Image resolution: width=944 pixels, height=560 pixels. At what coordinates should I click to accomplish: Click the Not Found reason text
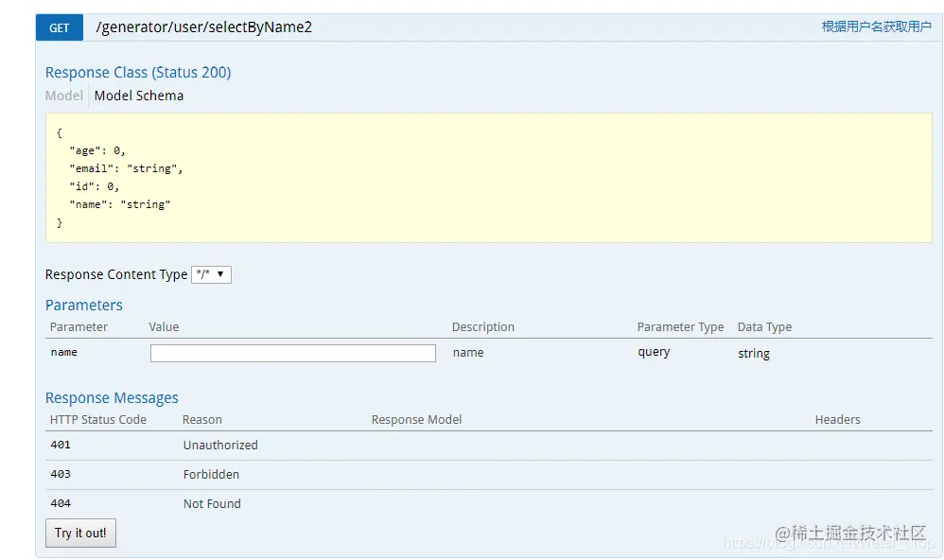pyautogui.click(x=212, y=504)
